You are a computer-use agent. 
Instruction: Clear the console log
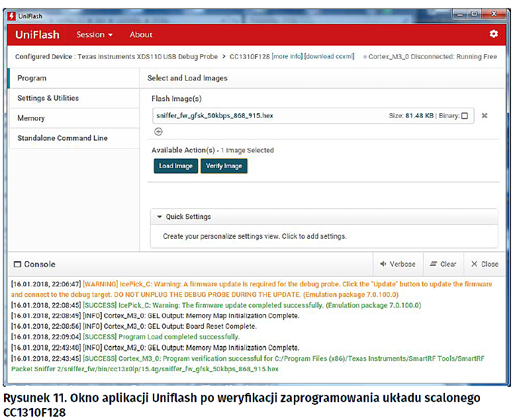443,264
